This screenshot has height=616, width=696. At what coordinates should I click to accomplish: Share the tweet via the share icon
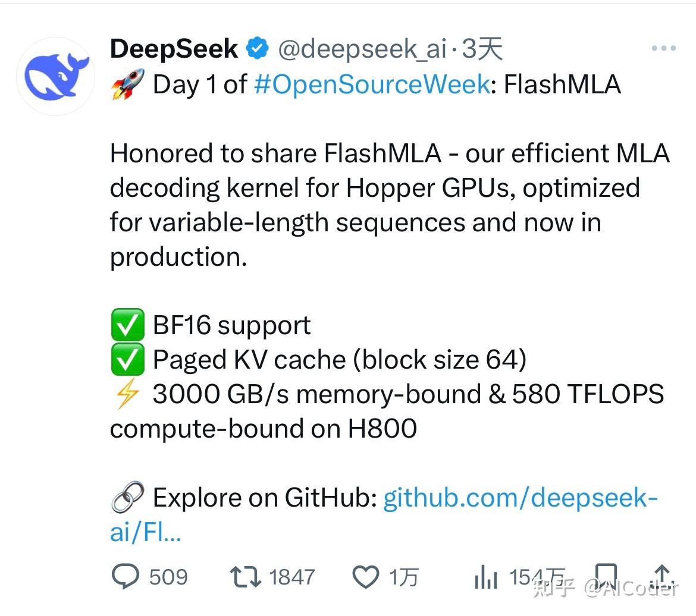[x=662, y=574]
